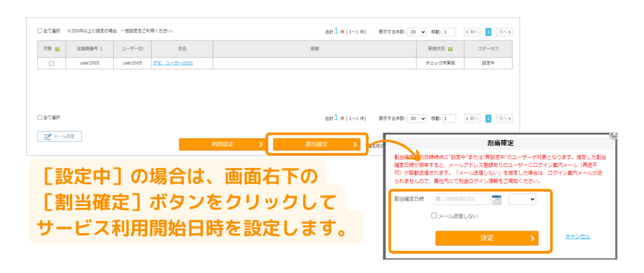Image resolution: width=644 pixels, height=273 pixels.
Task: Click the help icon beside 実施状況 header
Action: pyautogui.click(x=451, y=49)
